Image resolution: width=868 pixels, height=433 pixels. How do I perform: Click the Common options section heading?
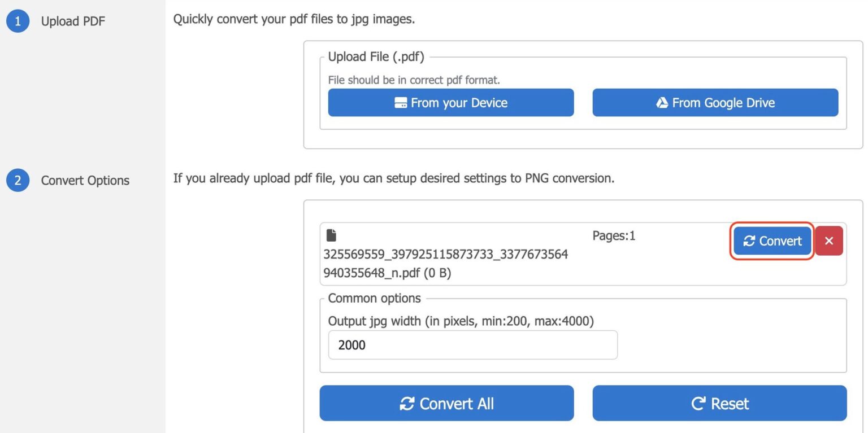(x=374, y=298)
